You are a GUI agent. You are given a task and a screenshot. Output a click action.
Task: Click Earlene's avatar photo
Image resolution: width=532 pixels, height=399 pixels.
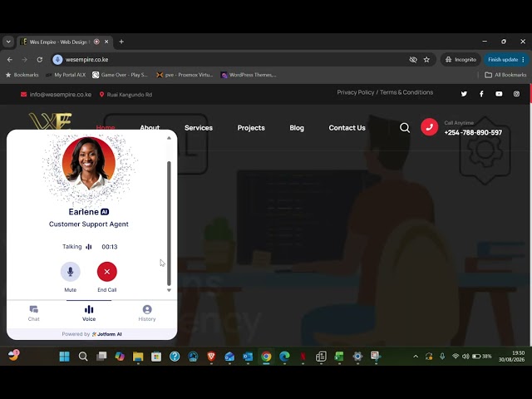tap(89, 164)
